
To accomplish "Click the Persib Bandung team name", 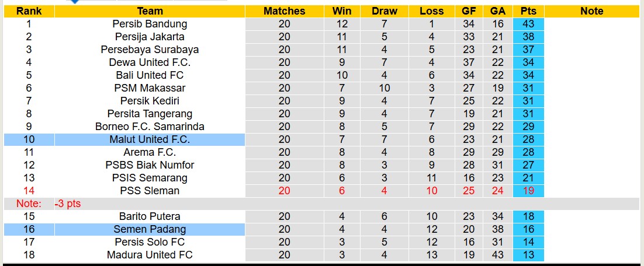I will pyautogui.click(x=150, y=24).
